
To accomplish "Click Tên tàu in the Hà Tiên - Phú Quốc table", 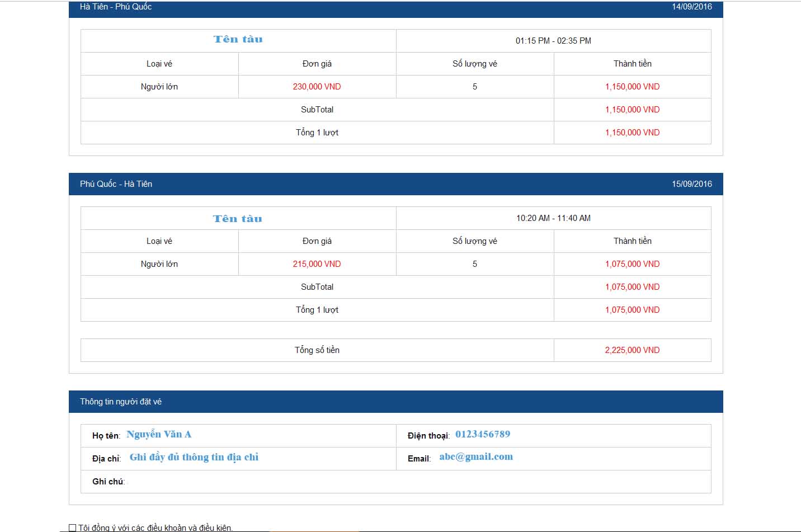I will tap(238, 39).
